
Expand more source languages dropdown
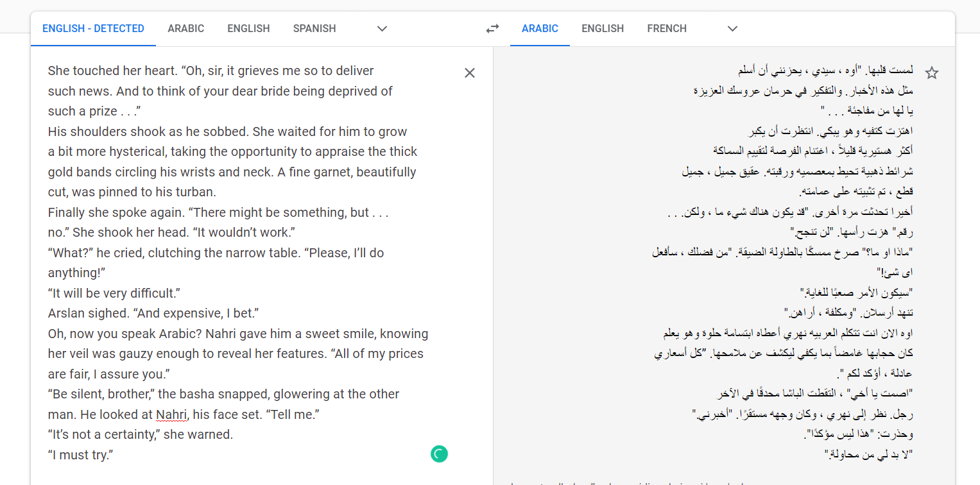tap(382, 29)
